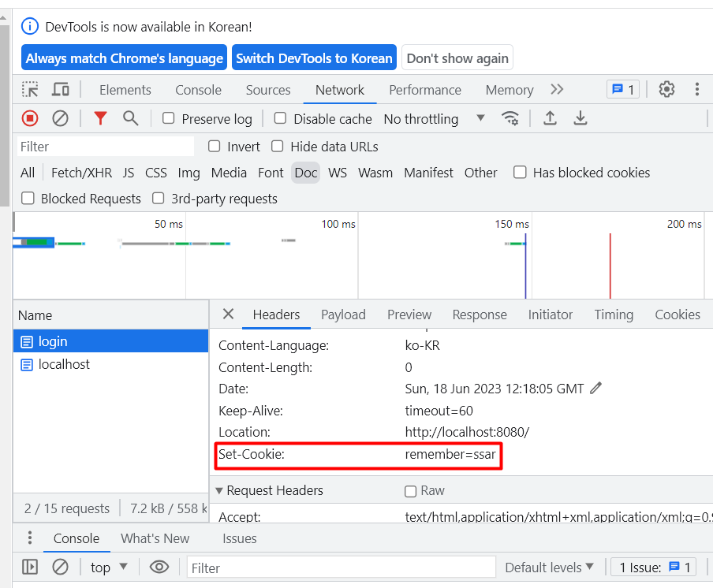Click the red line in timeline overview
713x588 pixels.
(610, 266)
